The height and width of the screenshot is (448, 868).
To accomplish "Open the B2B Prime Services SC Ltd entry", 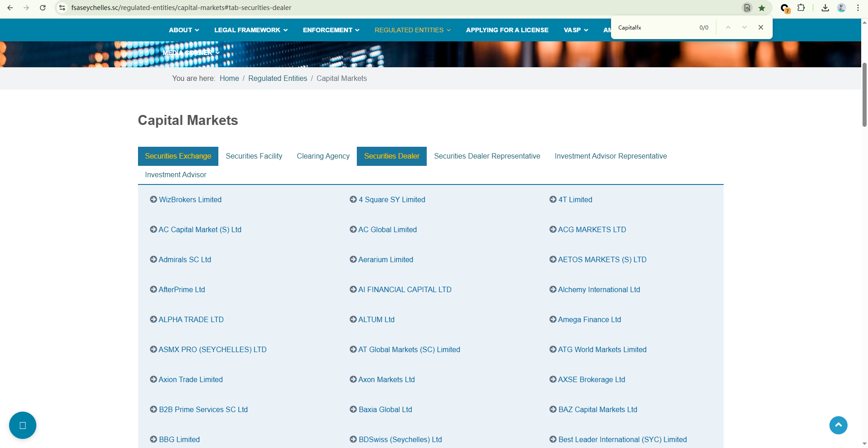I will [x=203, y=409].
